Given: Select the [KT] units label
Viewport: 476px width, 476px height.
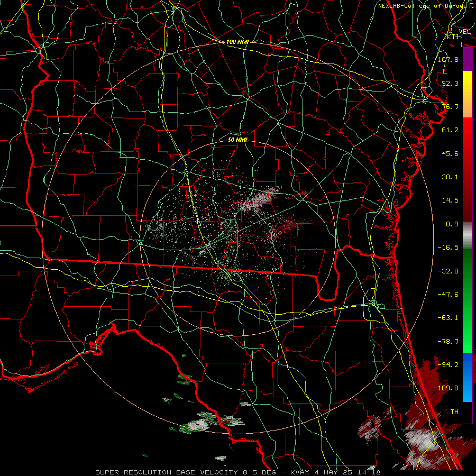Looking at the screenshot, I should pos(452,36).
